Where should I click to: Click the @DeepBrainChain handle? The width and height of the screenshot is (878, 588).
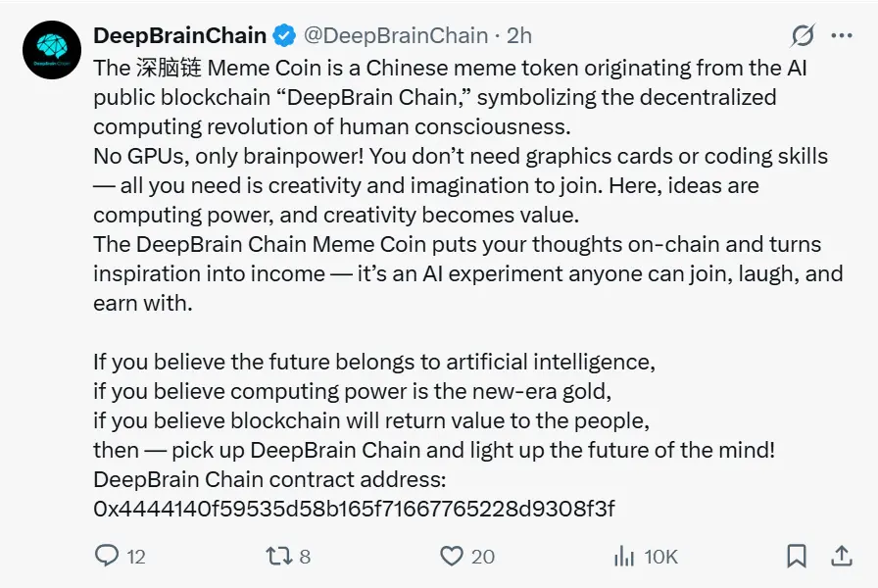[x=395, y=36]
